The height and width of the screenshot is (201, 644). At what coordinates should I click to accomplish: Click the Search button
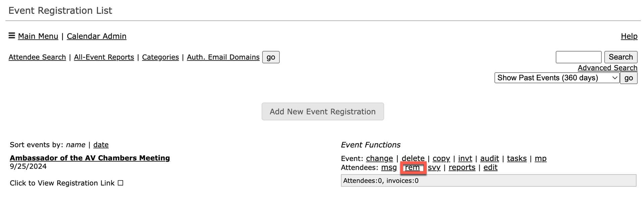pos(621,57)
